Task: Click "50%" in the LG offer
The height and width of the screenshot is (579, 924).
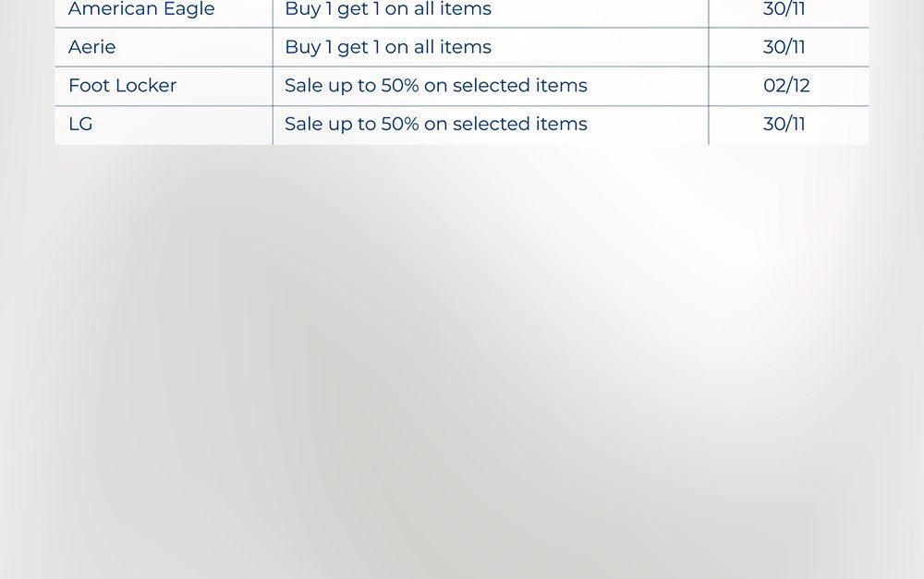Action: tap(400, 124)
